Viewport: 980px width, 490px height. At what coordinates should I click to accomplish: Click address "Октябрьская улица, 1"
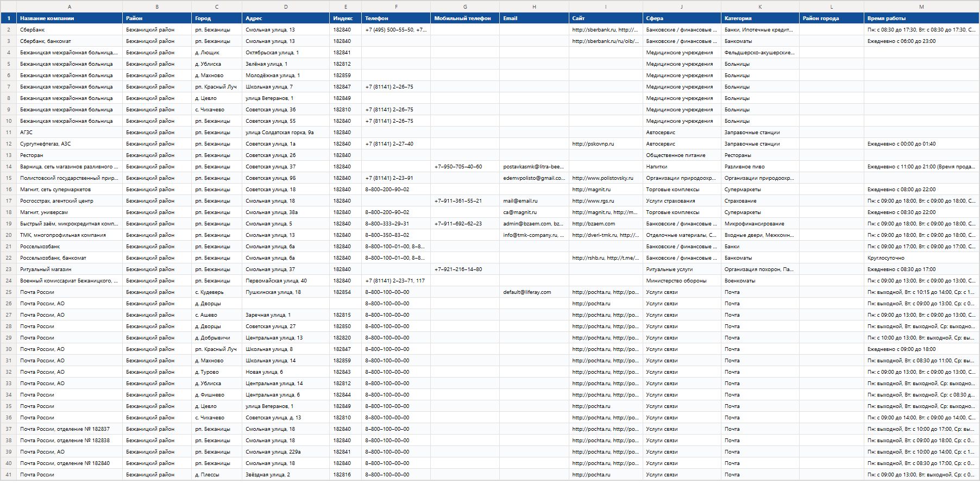pyautogui.click(x=286, y=53)
